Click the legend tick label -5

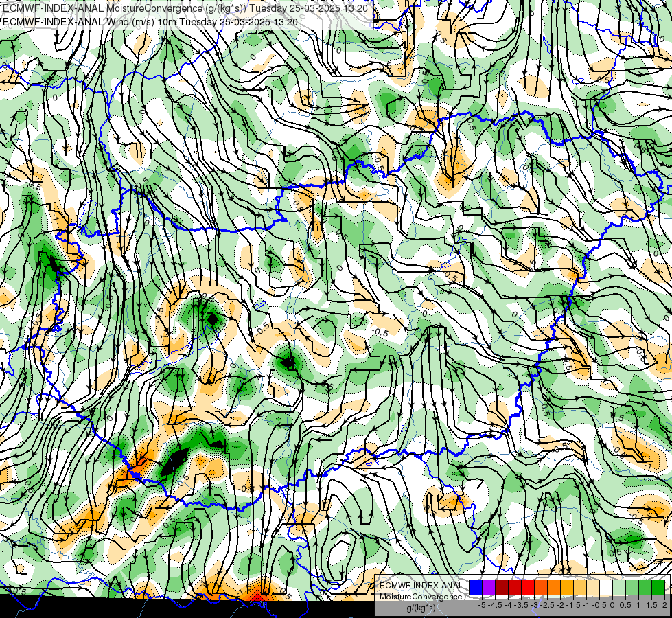(482, 605)
